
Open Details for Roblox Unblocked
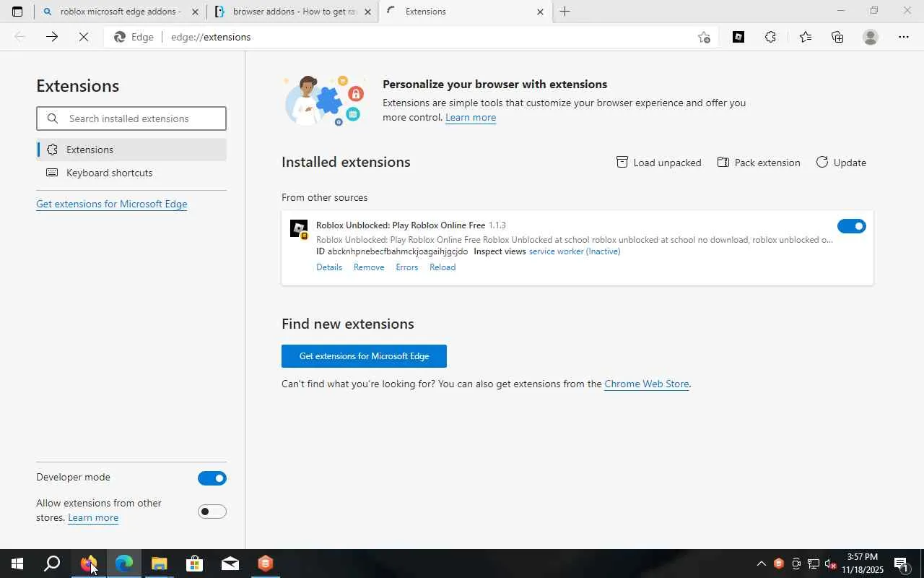coord(329,267)
